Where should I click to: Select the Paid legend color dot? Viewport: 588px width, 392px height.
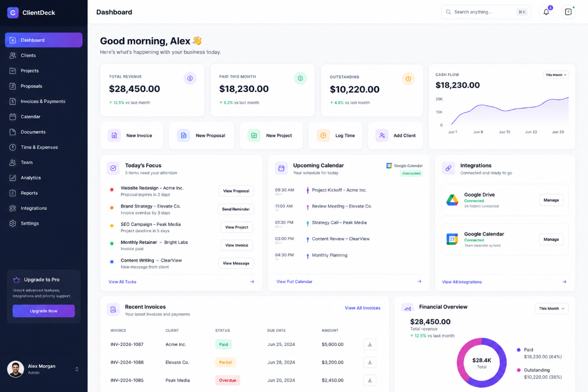pos(519,349)
